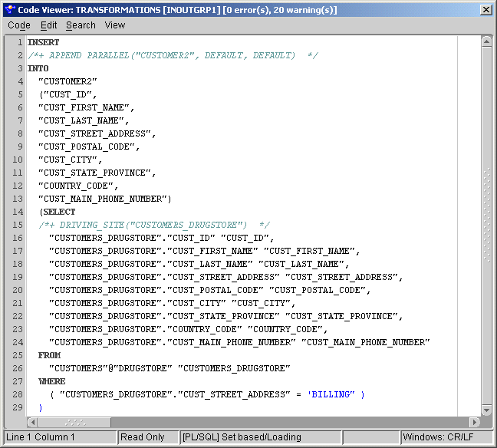Close the Code Viewer window

click(x=486, y=10)
